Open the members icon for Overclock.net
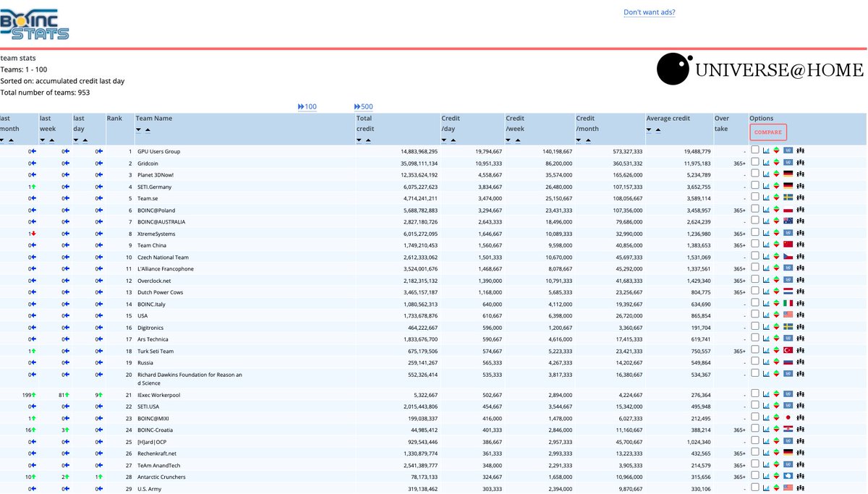The width and height of the screenshot is (868, 494). [801, 280]
